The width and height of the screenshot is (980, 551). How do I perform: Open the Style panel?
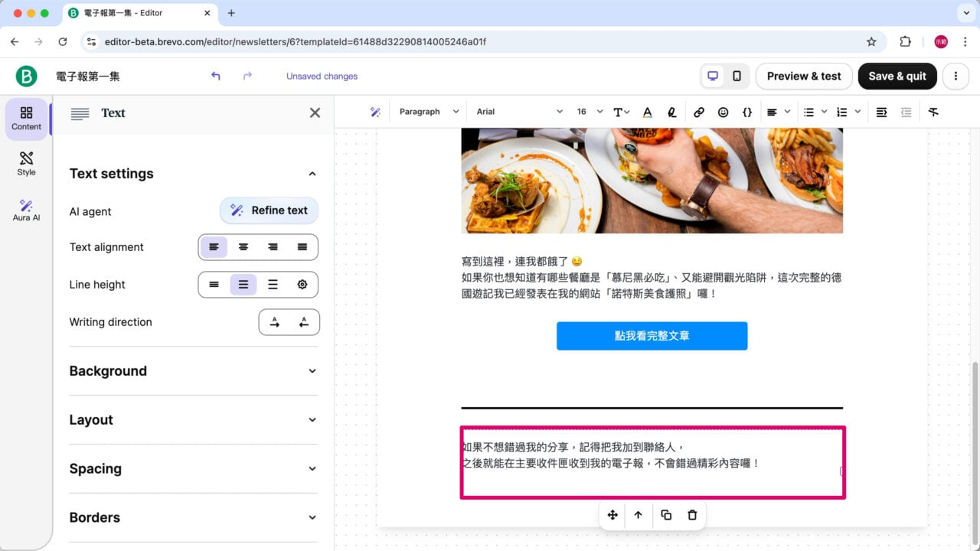(x=26, y=164)
